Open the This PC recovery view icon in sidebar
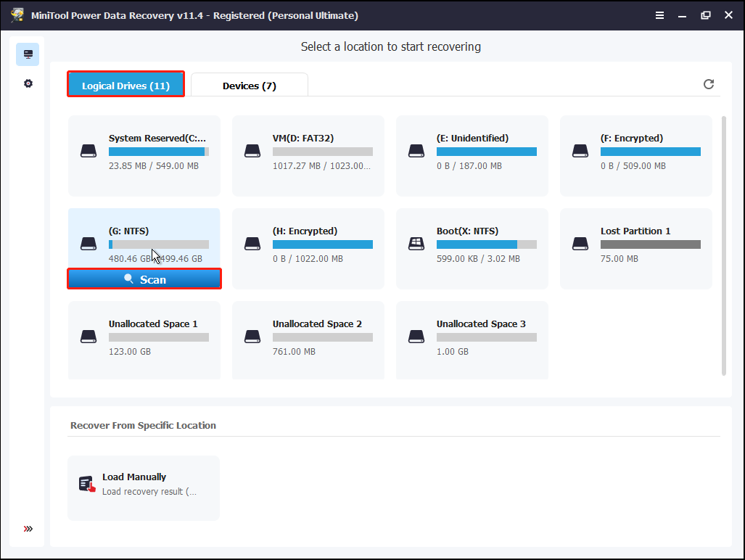Viewport: 745px width, 560px height. [28, 54]
